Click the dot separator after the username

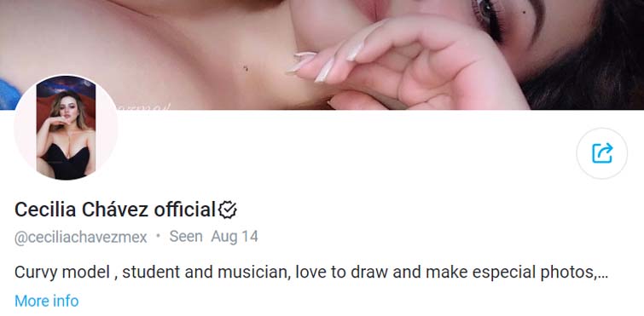[158, 237]
